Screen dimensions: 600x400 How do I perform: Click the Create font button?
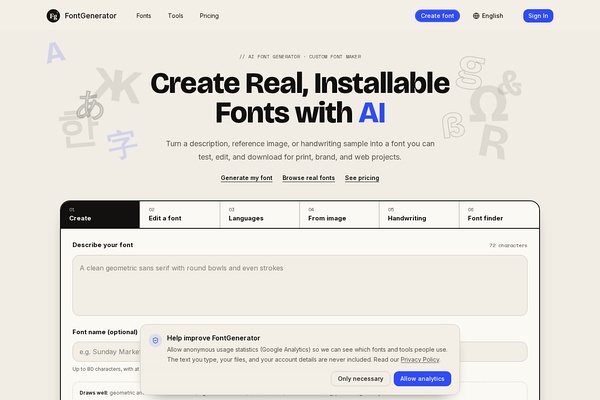(x=437, y=16)
